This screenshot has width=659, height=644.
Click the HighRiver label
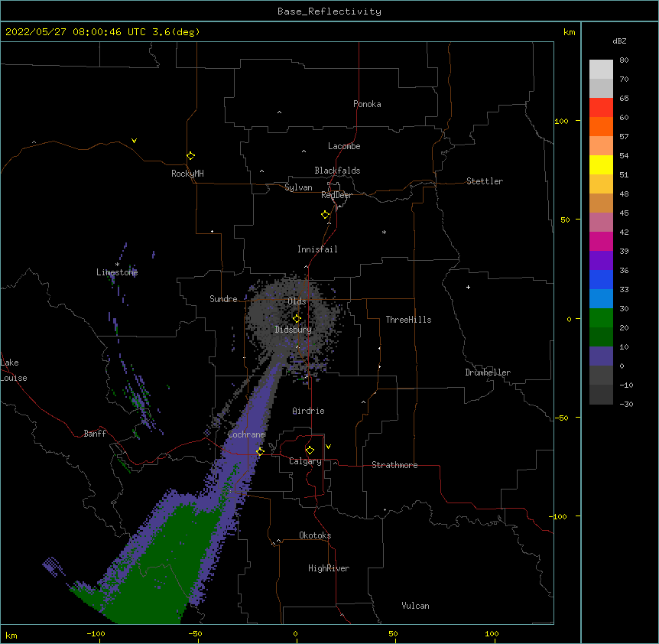click(329, 568)
